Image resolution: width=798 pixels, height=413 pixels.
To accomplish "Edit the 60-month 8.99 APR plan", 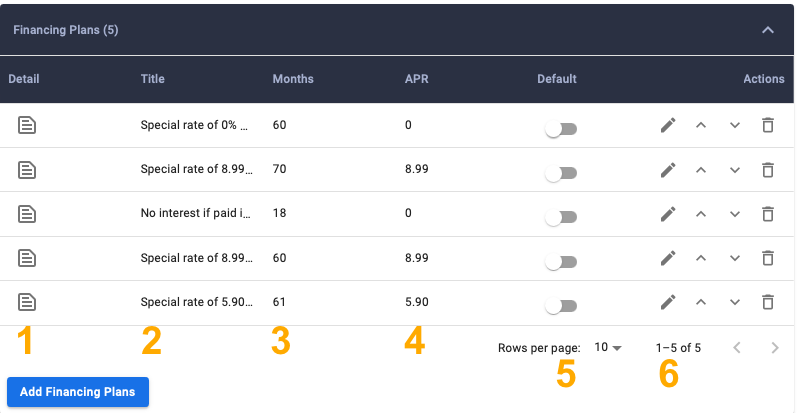I will point(668,258).
